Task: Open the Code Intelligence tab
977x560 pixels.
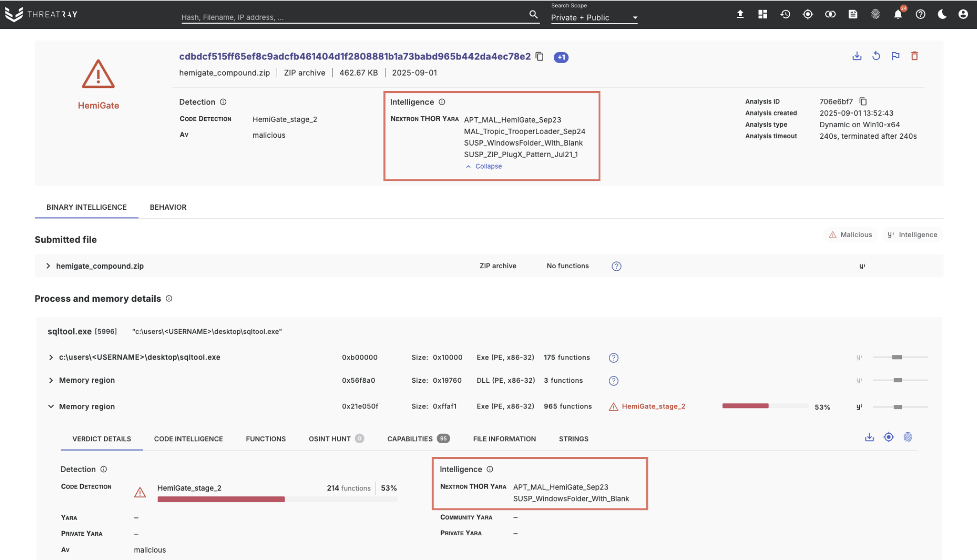Action: [x=189, y=439]
